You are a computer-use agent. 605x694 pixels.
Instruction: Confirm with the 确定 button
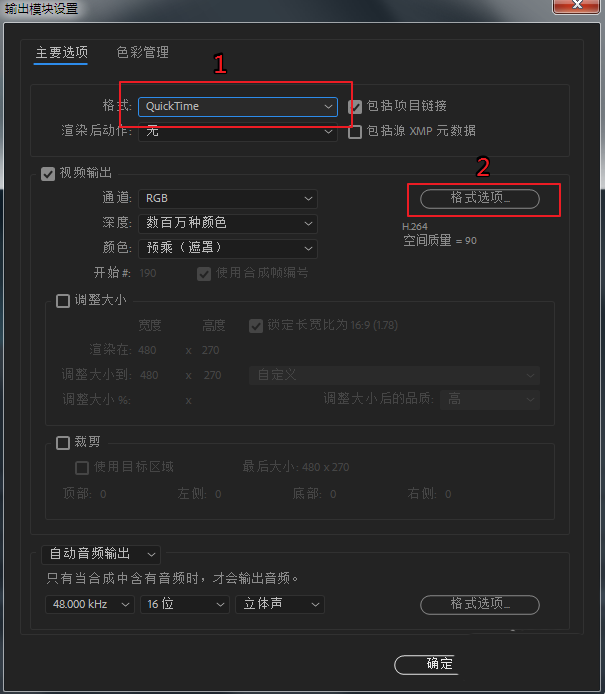(427, 664)
